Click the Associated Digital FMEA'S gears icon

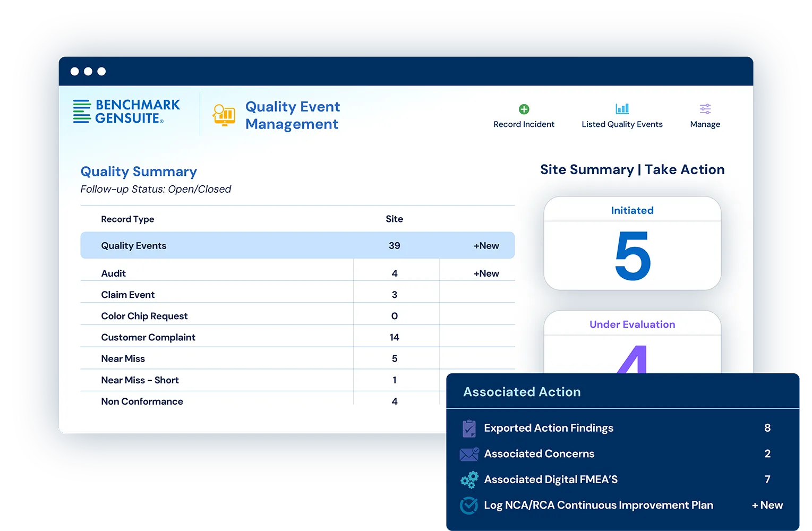pyautogui.click(x=469, y=480)
